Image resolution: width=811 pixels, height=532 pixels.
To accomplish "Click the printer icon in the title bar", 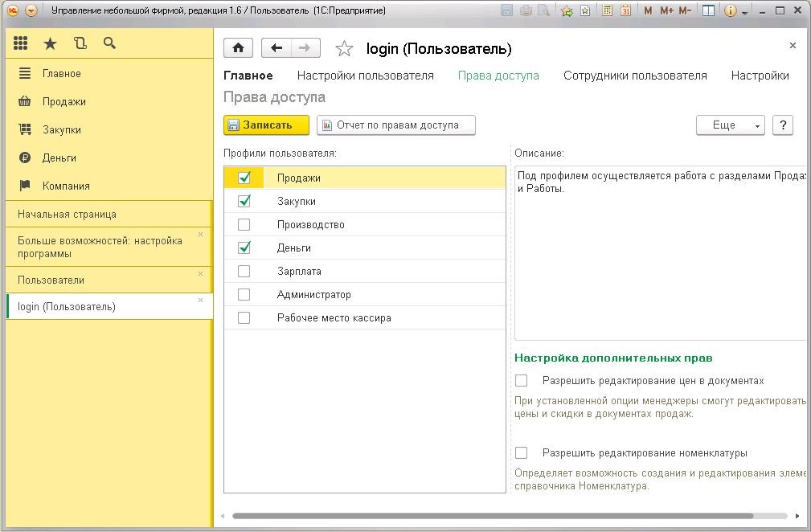I will coord(526,10).
